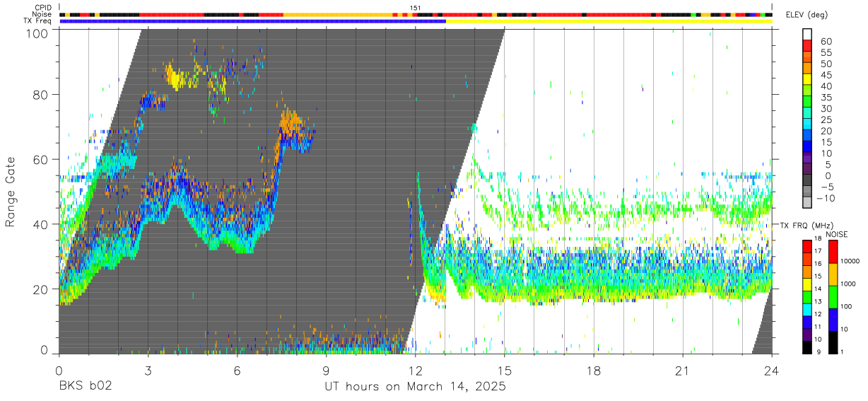This screenshot has width=868, height=401.
Task: Click the blue segment of TX Freq strip
Action: [253, 21]
